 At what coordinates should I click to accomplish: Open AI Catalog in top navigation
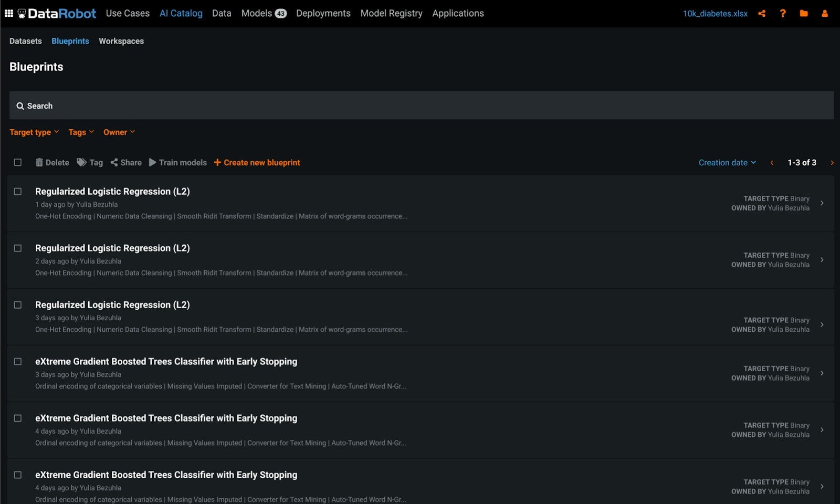(x=181, y=13)
